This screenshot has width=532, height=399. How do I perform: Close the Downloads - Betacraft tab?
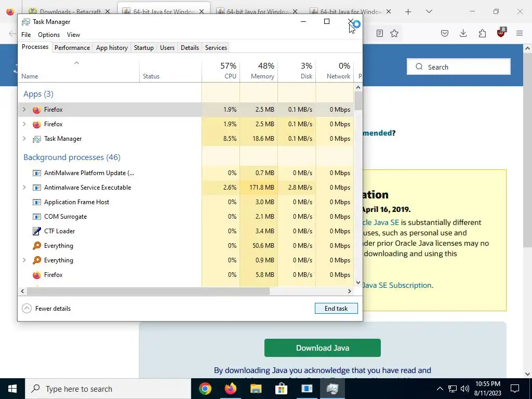tap(107, 11)
